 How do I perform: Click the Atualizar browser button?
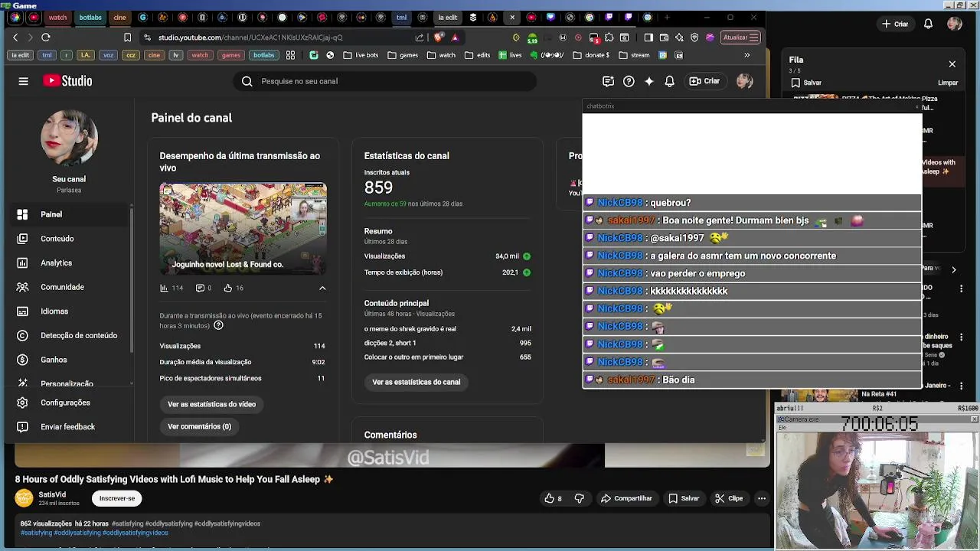[x=740, y=37]
